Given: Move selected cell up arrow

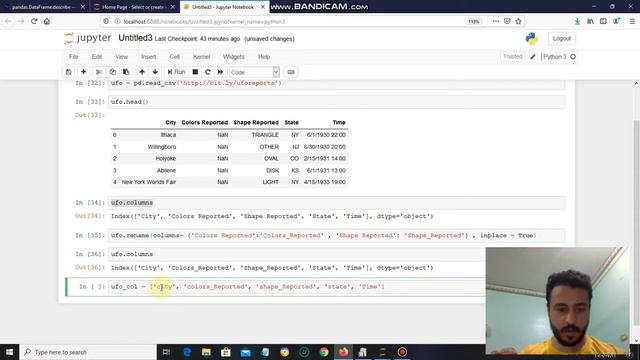Looking at the screenshot, I should coord(142,72).
